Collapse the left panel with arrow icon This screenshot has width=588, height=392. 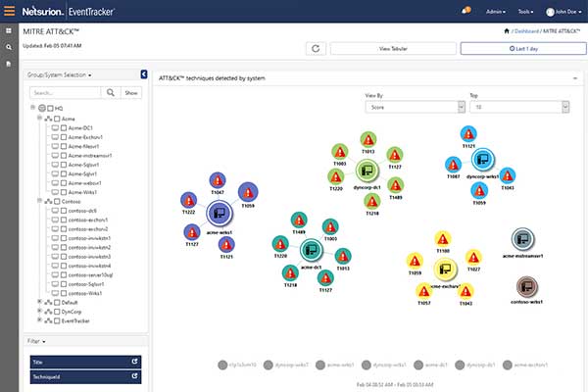(x=144, y=73)
